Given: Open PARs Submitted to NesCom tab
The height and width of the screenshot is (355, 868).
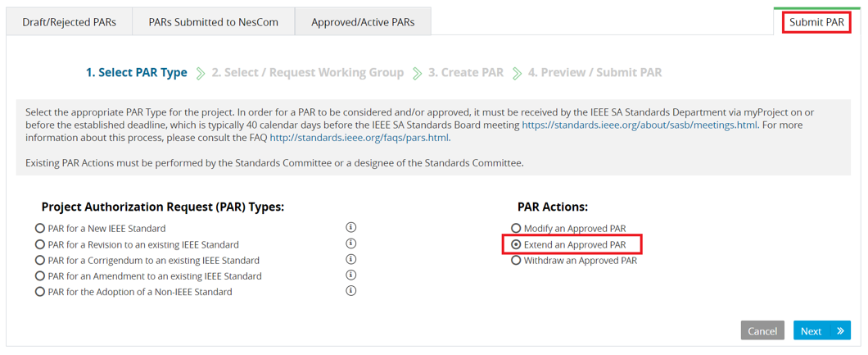Looking at the screenshot, I should coord(214,22).
